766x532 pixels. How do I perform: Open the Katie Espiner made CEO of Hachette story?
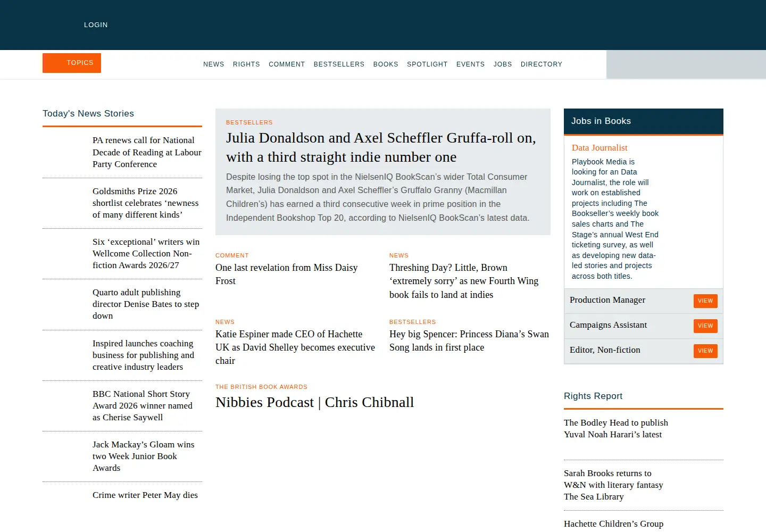coord(295,347)
